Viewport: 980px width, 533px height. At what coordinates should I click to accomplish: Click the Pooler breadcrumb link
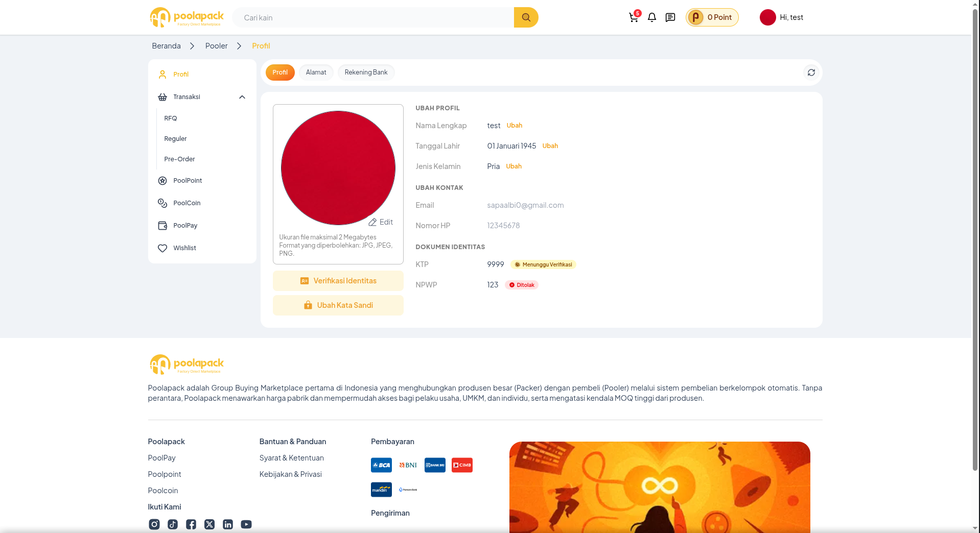click(216, 46)
